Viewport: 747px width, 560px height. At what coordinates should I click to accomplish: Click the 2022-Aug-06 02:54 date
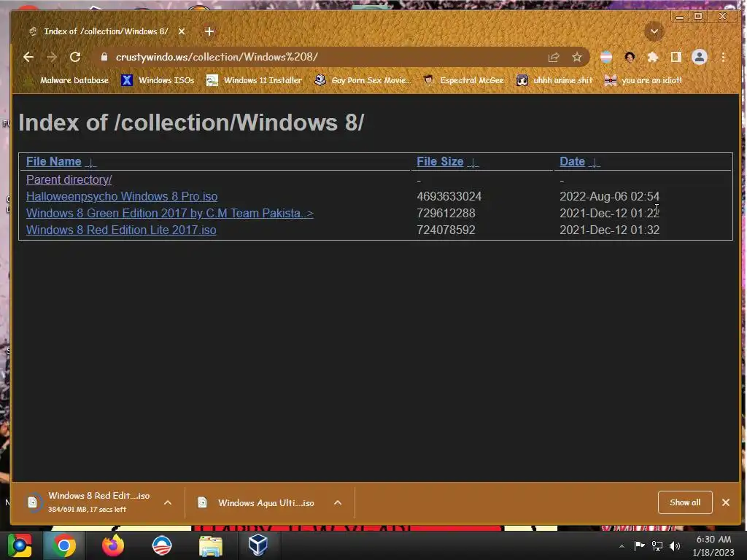(609, 196)
